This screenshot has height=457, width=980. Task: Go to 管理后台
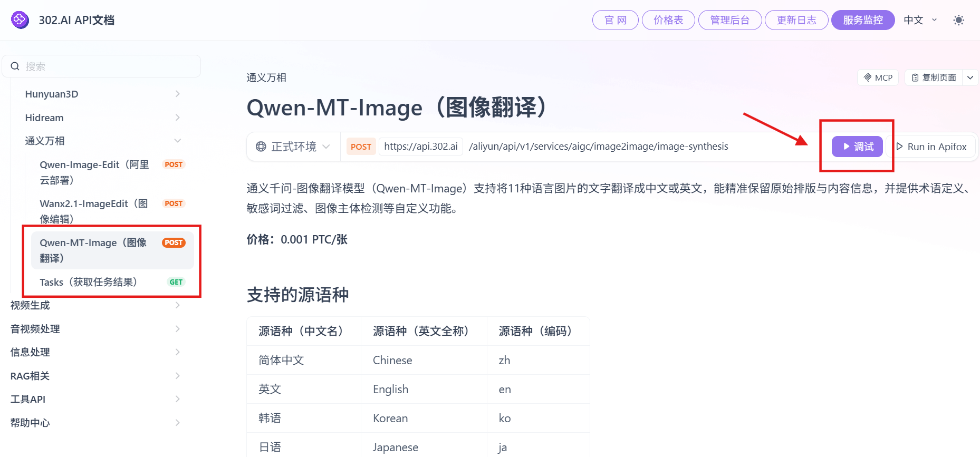pos(730,20)
